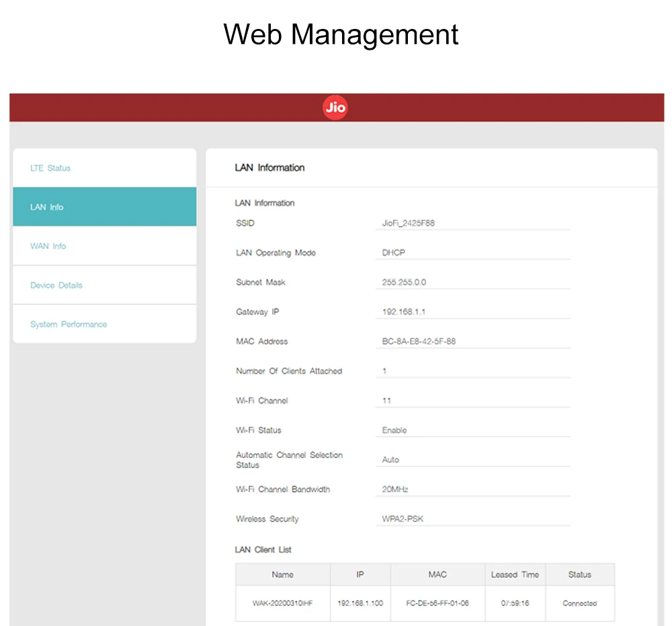Click the SSID label

pos(245,223)
